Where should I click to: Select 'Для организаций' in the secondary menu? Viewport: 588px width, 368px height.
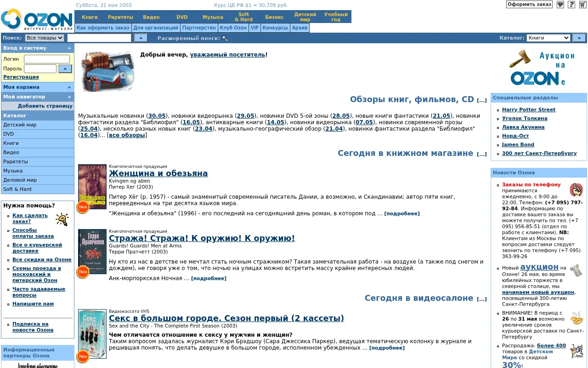pyautogui.click(x=156, y=28)
